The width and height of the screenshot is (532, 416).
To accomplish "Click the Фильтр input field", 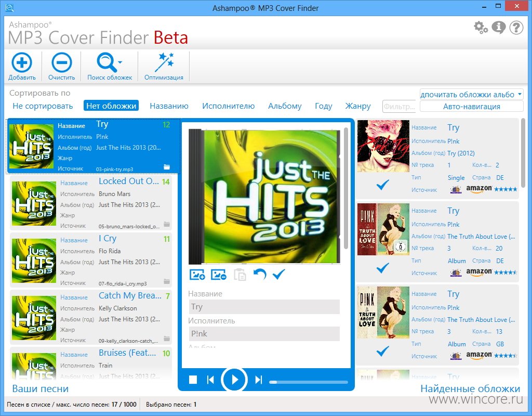I will pos(400,106).
